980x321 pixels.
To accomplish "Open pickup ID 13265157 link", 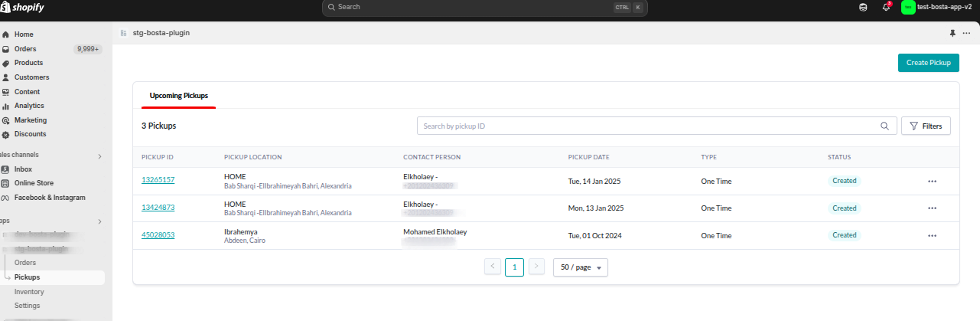I will [158, 181].
